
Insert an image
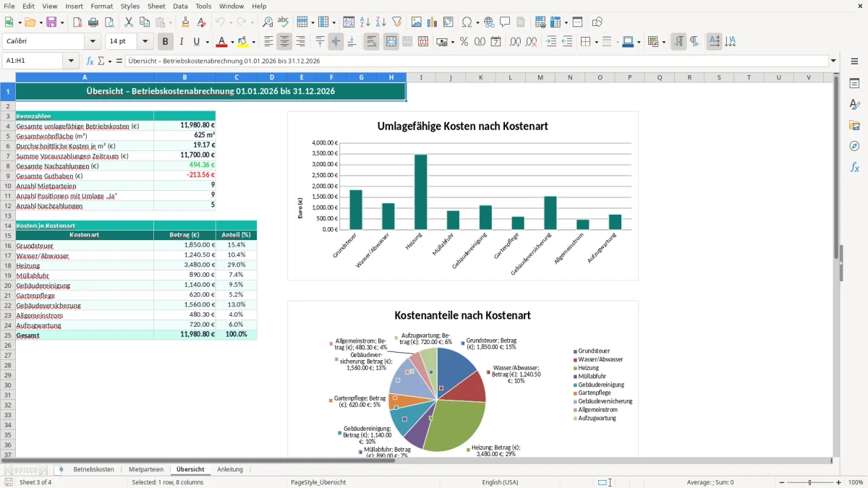pyautogui.click(x=417, y=22)
